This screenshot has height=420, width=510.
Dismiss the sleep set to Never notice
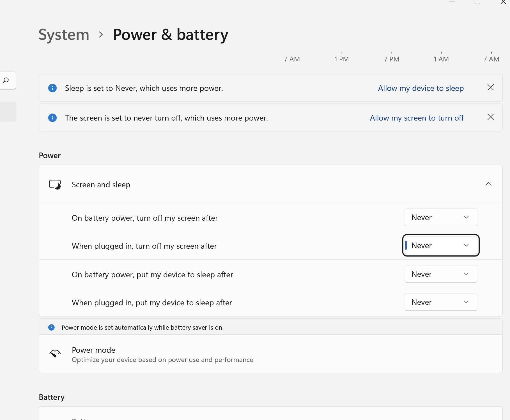coord(490,87)
